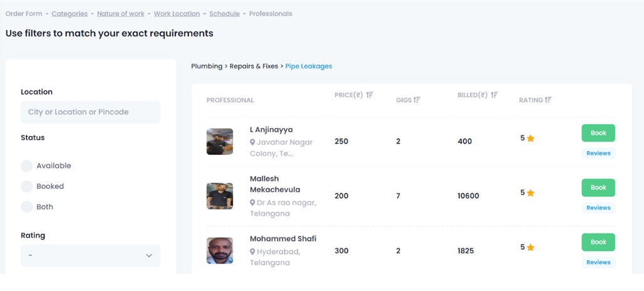This screenshot has height=291, width=644.
Task: Open Mohammed Shafi's profile photo
Action: [220, 250]
